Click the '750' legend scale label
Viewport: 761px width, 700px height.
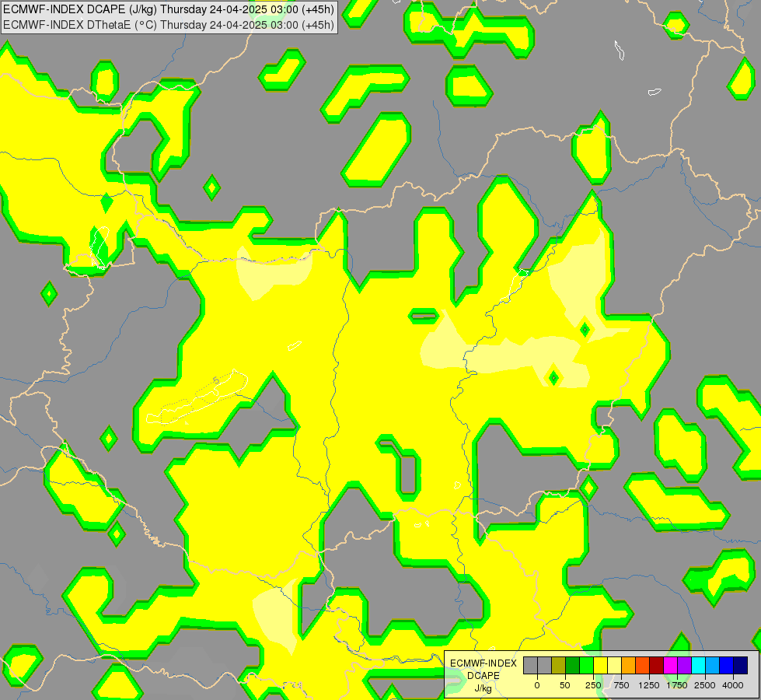click(621, 685)
